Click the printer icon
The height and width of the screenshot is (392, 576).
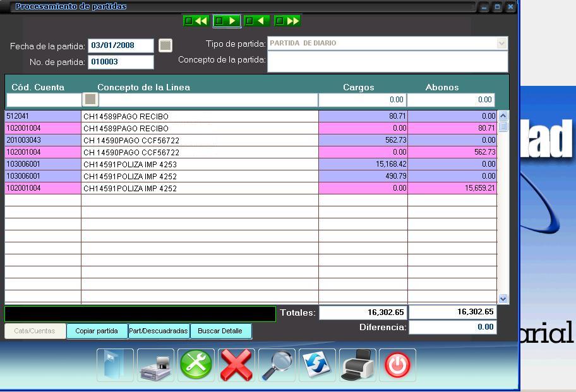(x=357, y=365)
